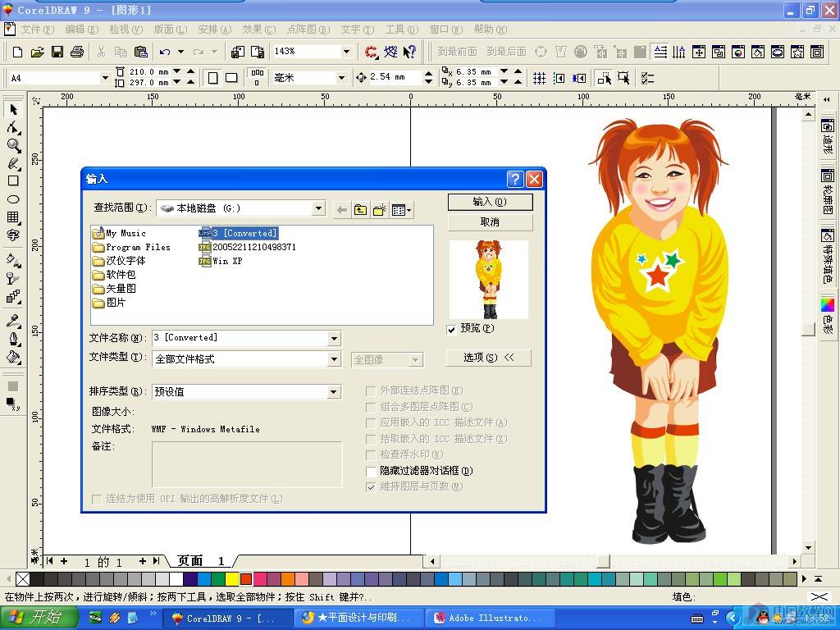The height and width of the screenshot is (630, 840).
Task: Open the A4 paper size dropdown
Action: tap(104, 78)
